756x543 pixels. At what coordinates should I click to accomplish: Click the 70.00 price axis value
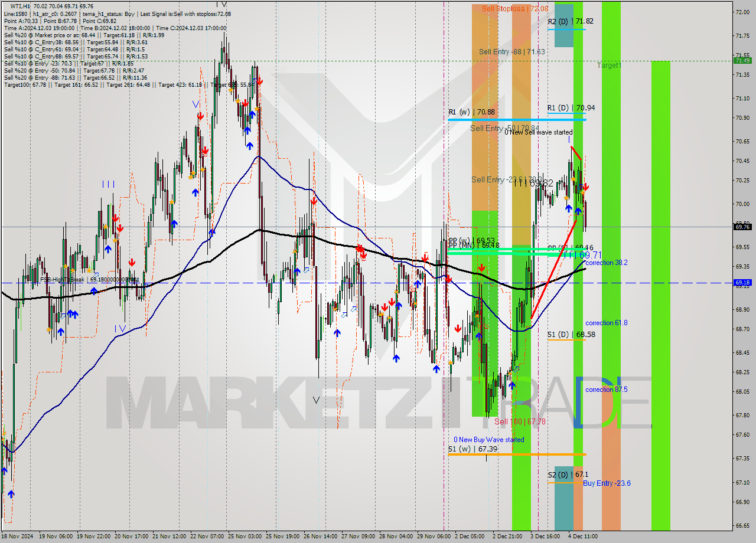pyautogui.click(x=742, y=204)
